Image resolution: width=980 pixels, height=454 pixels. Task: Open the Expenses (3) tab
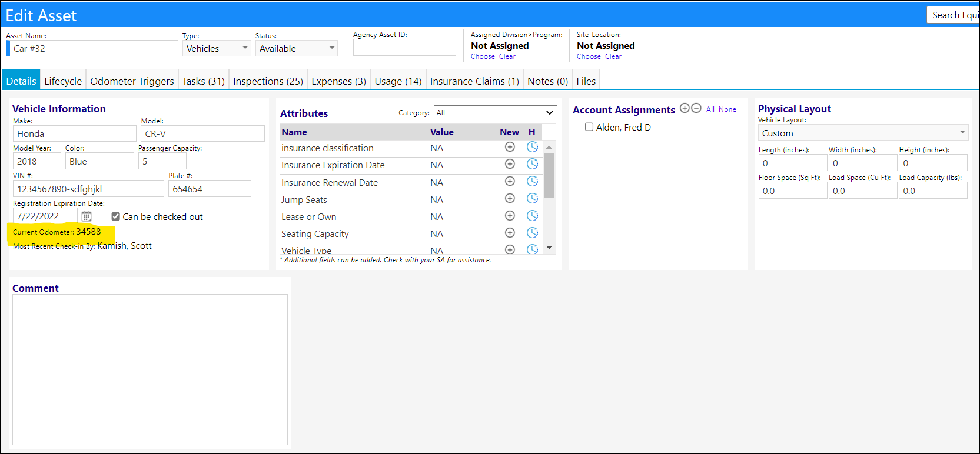click(339, 81)
